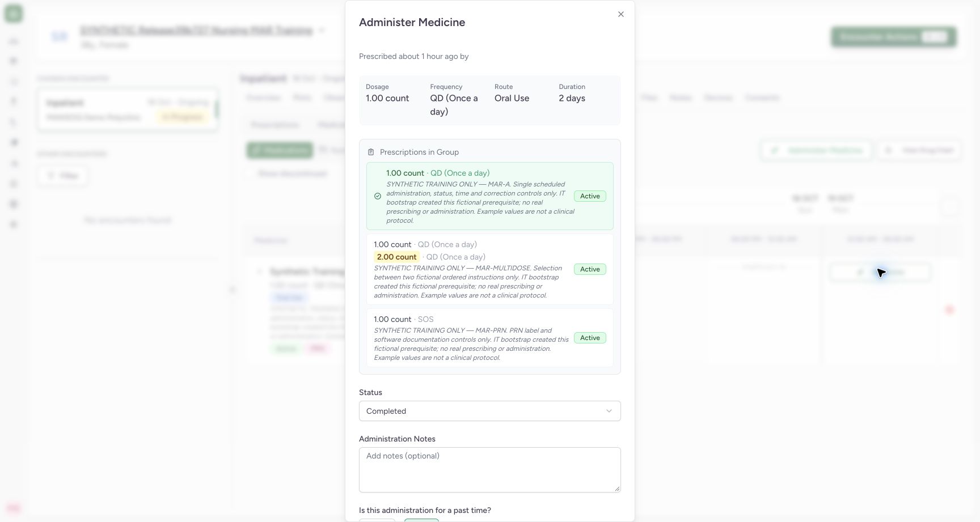Click the Route value Oral Use
The image size is (980, 522).
point(512,98)
